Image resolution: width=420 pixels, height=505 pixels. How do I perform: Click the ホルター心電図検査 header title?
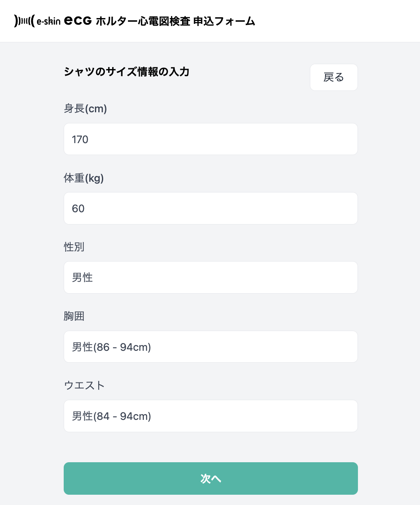143,21
